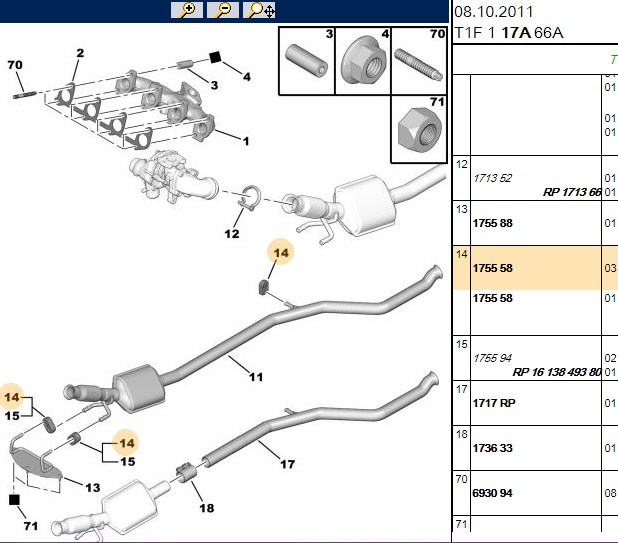This screenshot has height=543, width=618.
Task: Select callout 18 on the pipe clamp
Action: pos(207,508)
